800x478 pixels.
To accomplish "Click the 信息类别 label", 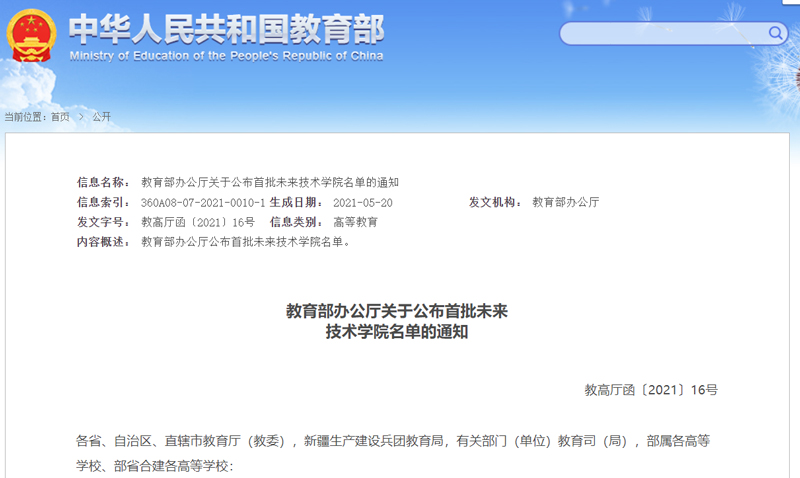I will (x=296, y=222).
